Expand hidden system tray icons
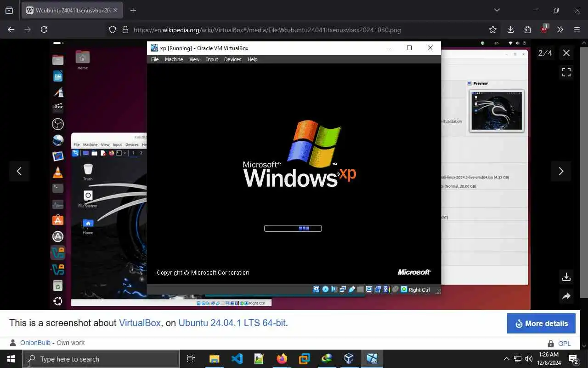588x368 pixels. coord(507,359)
